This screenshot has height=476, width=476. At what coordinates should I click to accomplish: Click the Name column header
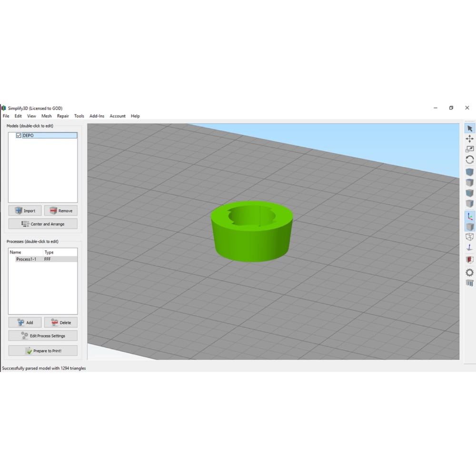pyautogui.click(x=26, y=252)
